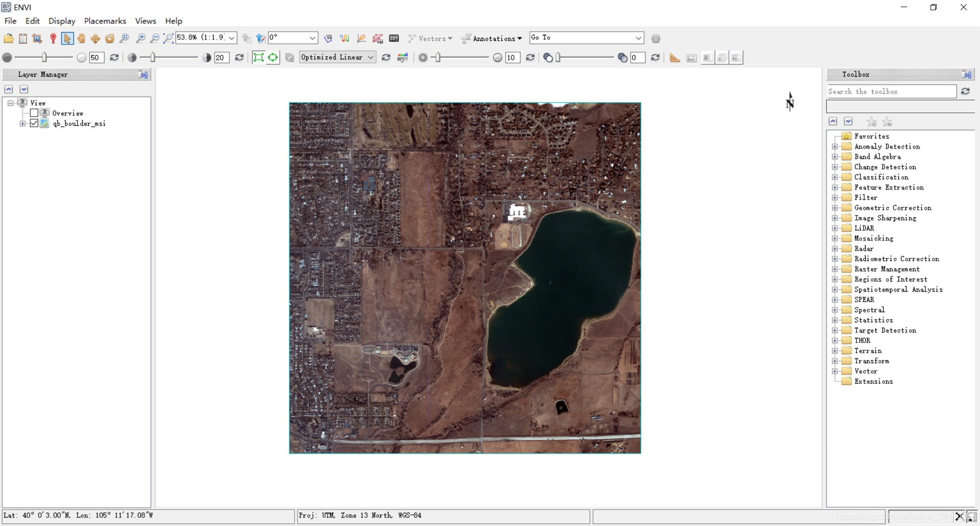Enable the Overview checkbox

(x=34, y=113)
